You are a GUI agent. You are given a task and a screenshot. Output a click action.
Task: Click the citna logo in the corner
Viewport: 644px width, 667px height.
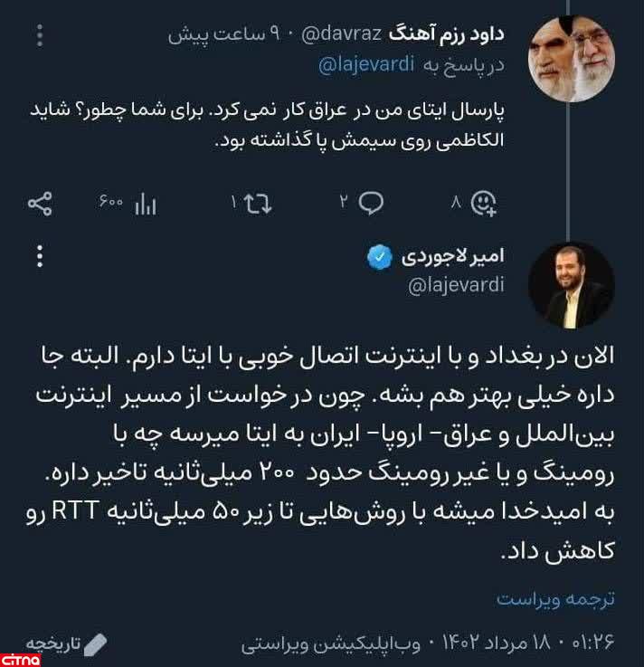20,659
